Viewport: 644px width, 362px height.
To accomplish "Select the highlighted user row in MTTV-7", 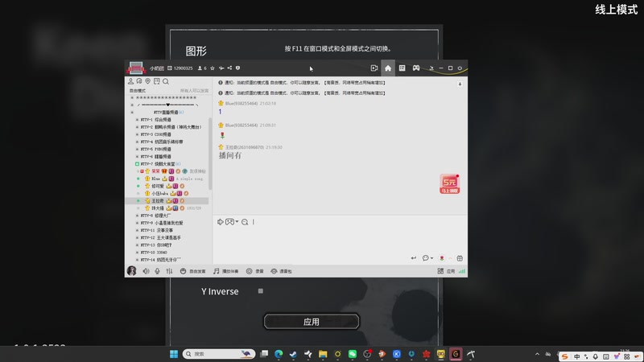I will (x=167, y=200).
